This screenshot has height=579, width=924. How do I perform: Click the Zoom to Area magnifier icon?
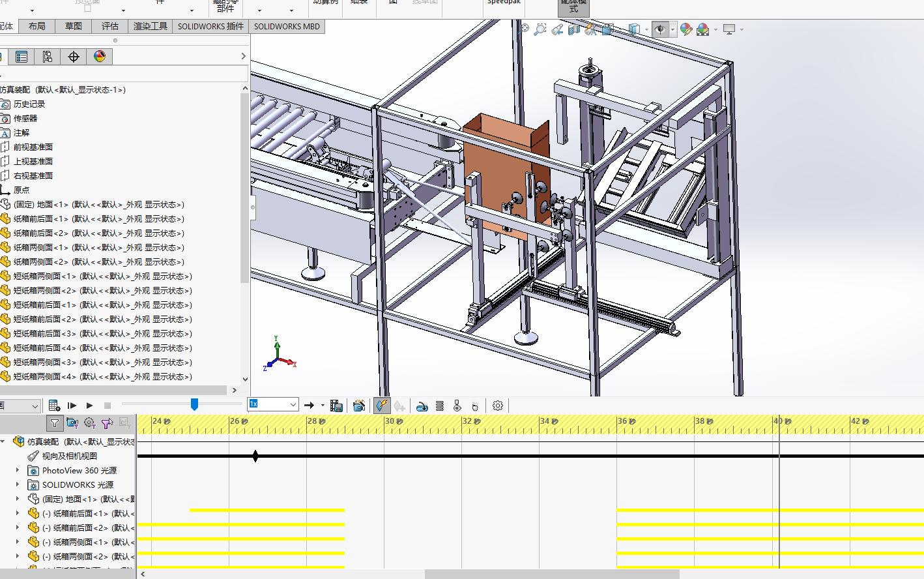[540, 29]
